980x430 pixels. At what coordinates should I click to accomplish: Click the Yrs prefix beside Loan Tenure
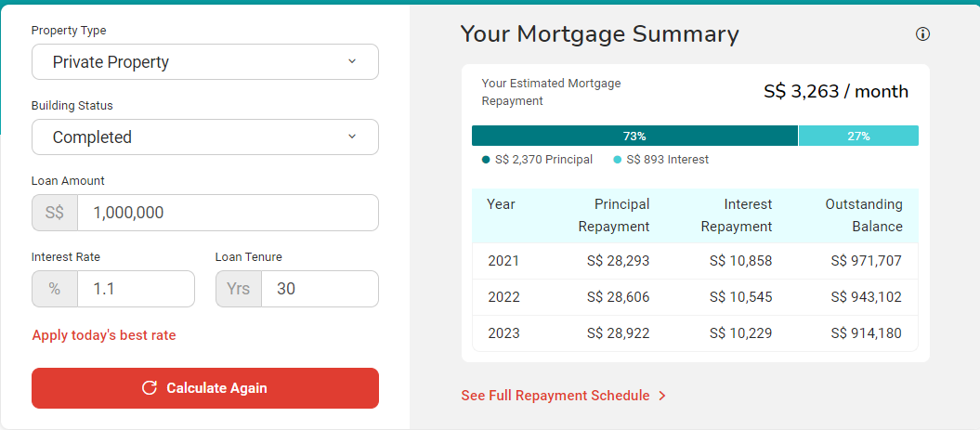(x=239, y=289)
